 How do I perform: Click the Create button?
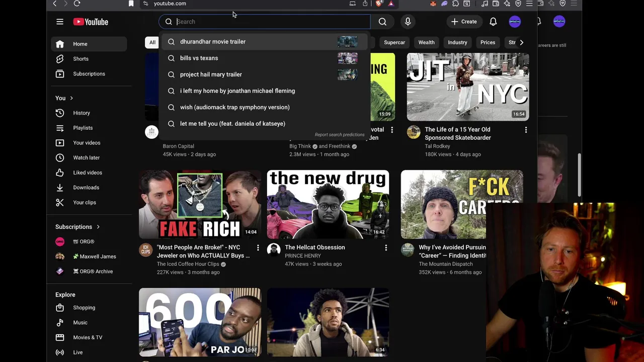(464, 22)
